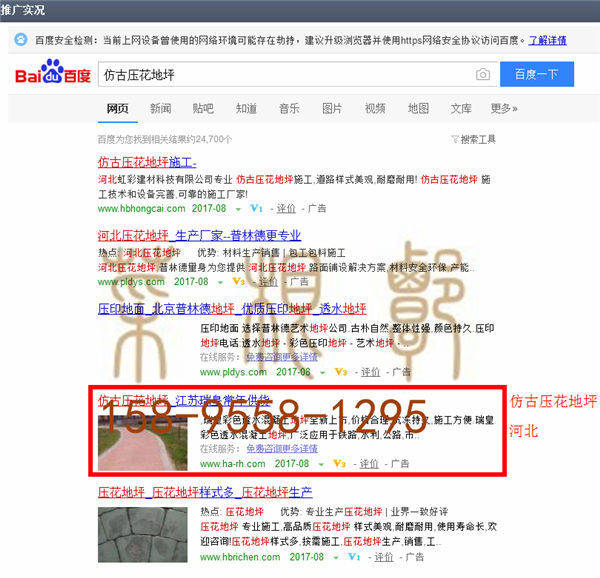
Task: Click V3 badge of 压印地面 pldys.com result
Action: tap(341, 372)
